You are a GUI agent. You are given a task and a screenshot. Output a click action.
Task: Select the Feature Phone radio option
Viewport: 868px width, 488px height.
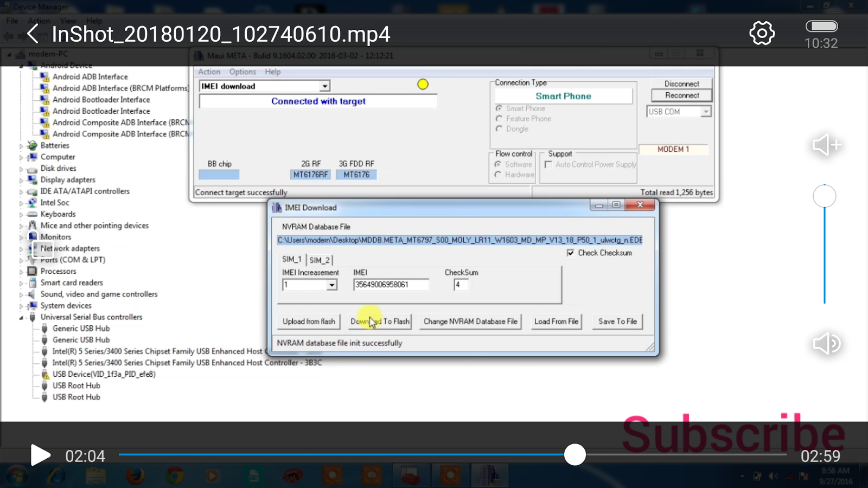point(499,119)
